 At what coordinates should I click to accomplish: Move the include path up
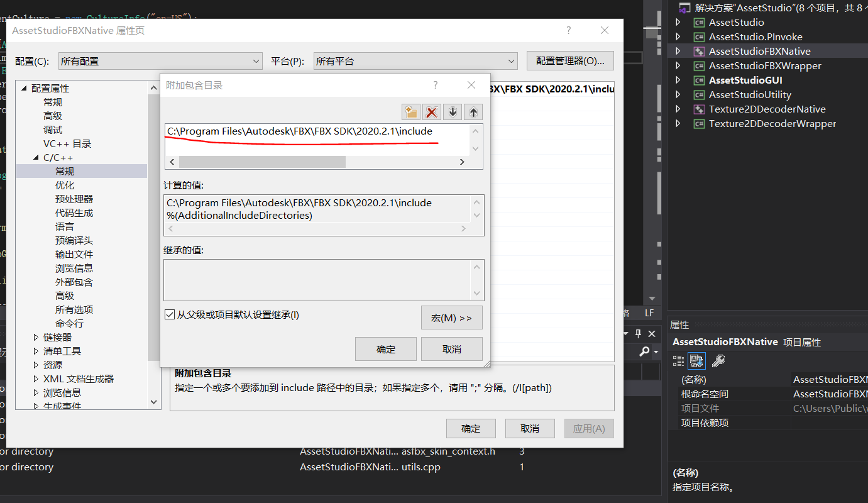(x=473, y=112)
